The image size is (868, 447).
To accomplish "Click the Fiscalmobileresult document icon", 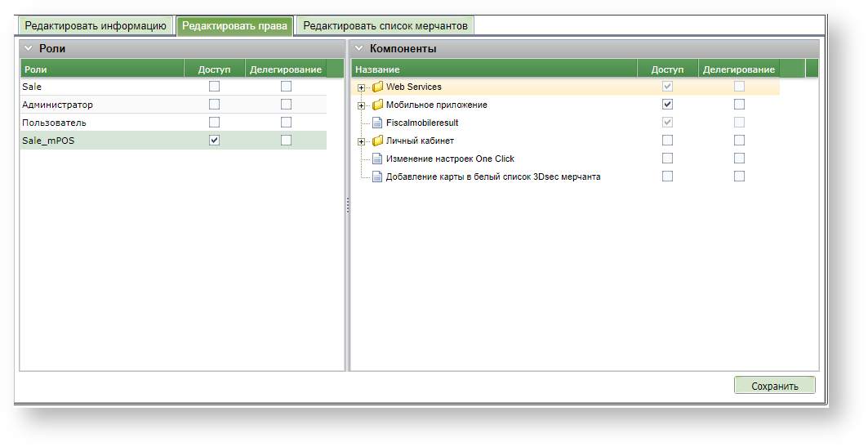I will 377,123.
